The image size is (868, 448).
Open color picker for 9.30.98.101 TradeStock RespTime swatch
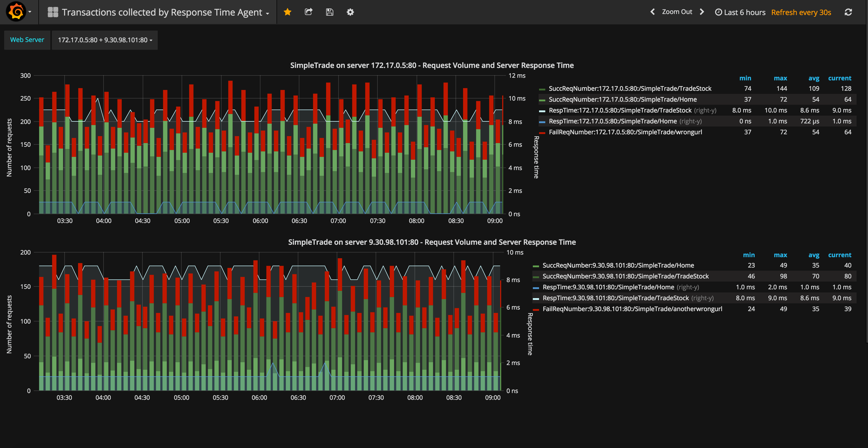click(x=536, y=299)
